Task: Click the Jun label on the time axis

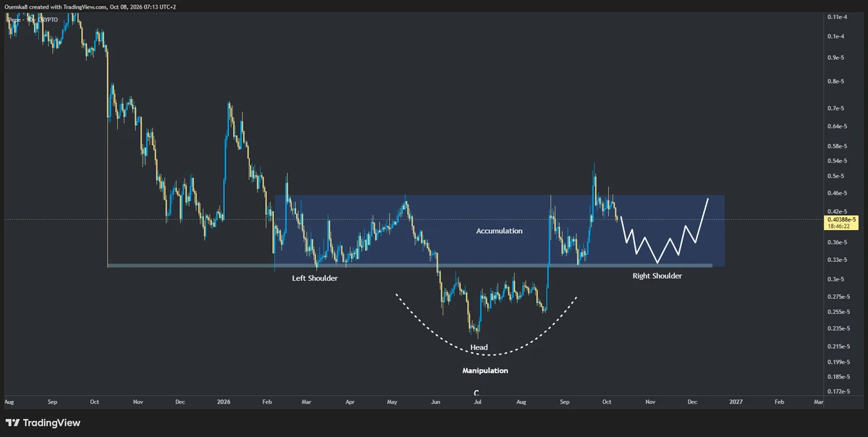Action: click(x=435, y=400)
